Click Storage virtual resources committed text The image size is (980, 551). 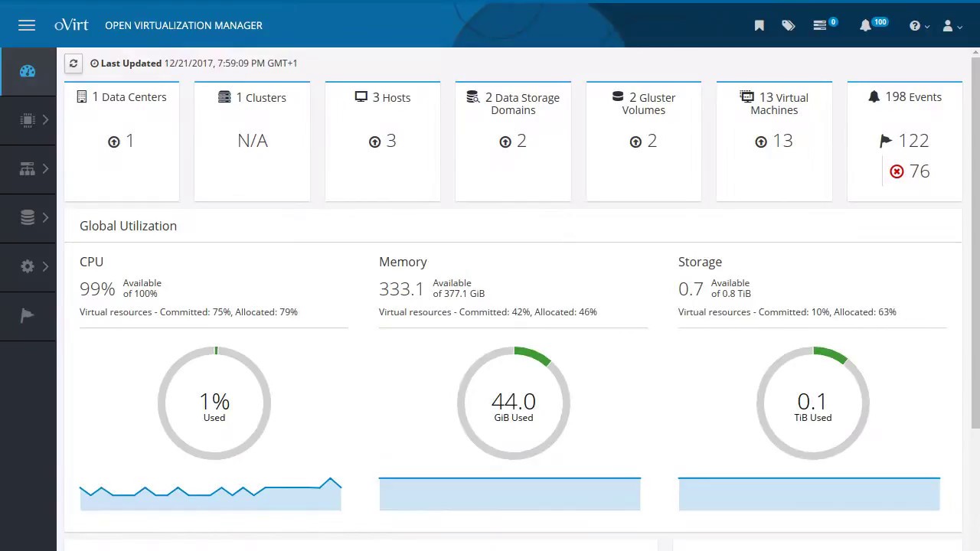[x=787, y=312]
